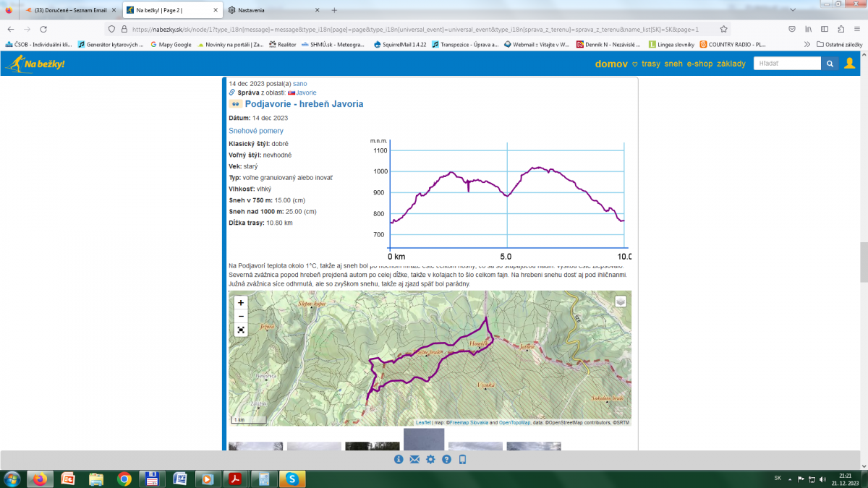Viewport: 868px width, 488px height.
Task: Zoom in on the Leaflet map
Action: coord(241,303)
